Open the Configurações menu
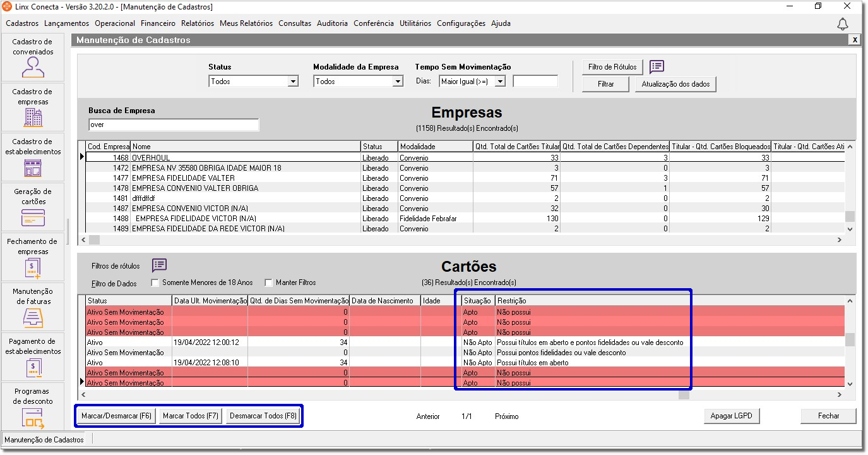Screen dimensions: 868x455 [461, 23]
